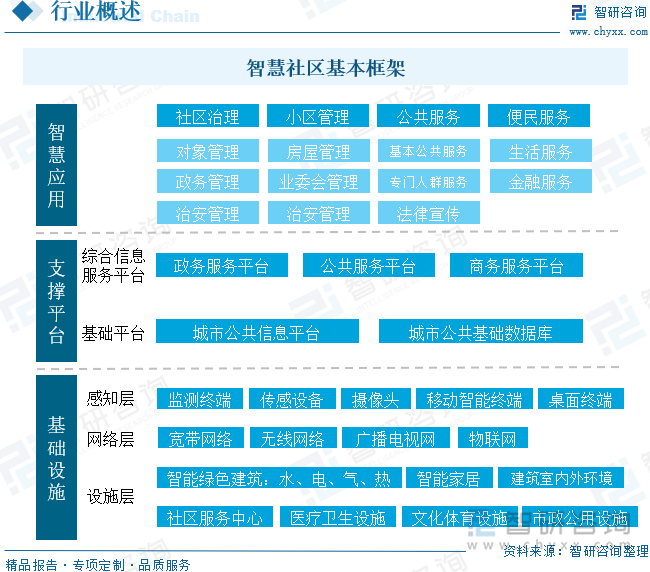This screenshot has height=572, width=650.
Task: Click the 精品报告·专项定制·品质服务 footer text
Action: pyautogui.click(x=98, y=565)
